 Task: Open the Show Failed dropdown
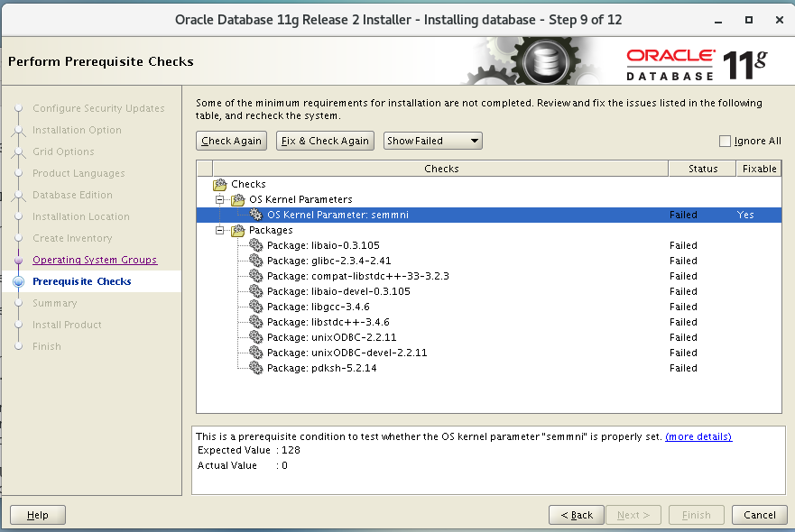[x=432, y=141]
